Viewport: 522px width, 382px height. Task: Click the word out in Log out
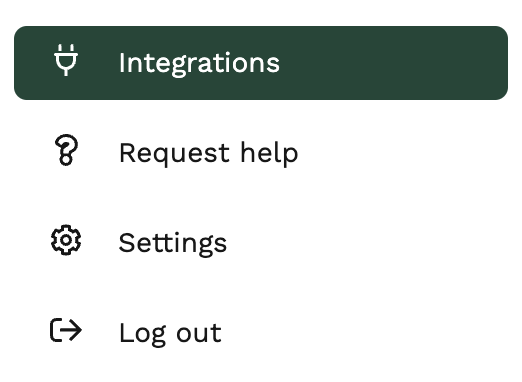click(x=199, y=333)
